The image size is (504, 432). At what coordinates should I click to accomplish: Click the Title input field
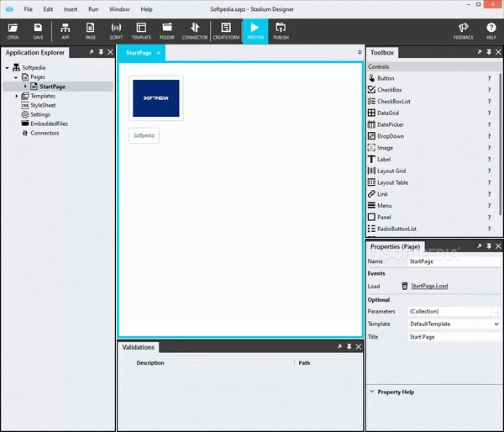tap(452, 336)
